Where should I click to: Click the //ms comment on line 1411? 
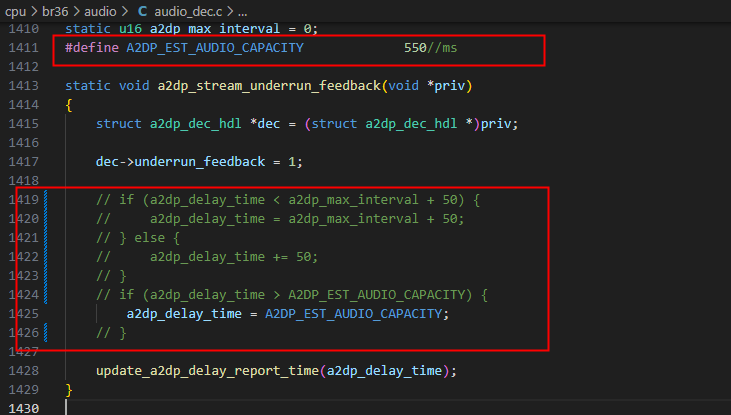(442, 48)
